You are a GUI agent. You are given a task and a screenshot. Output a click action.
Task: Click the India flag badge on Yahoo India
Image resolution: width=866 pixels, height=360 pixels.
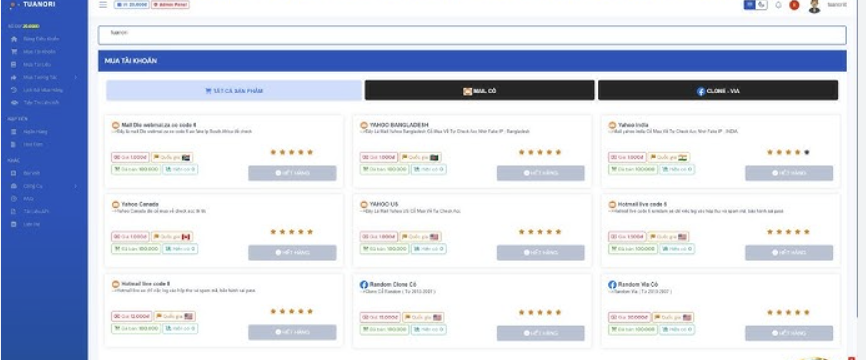(669, 157)
